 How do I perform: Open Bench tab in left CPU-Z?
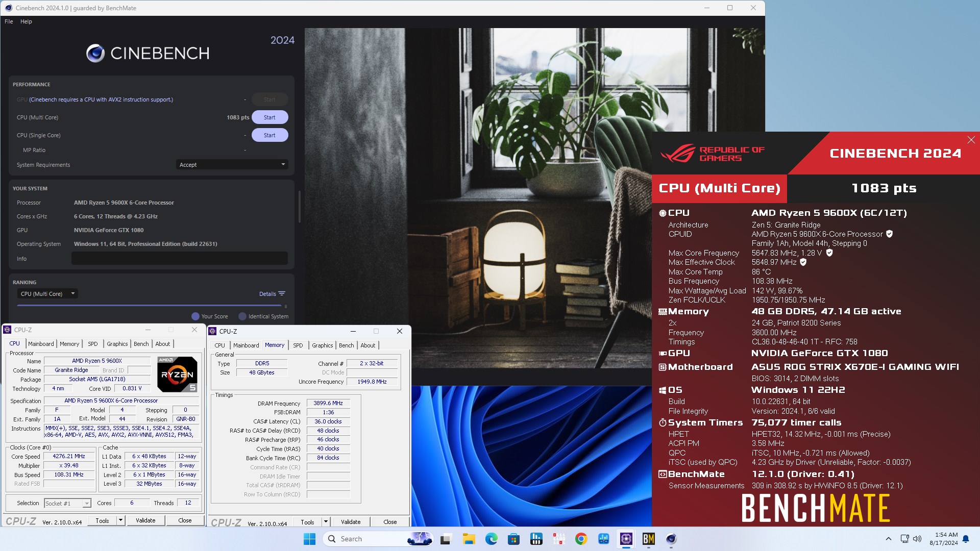pos(141,344)
